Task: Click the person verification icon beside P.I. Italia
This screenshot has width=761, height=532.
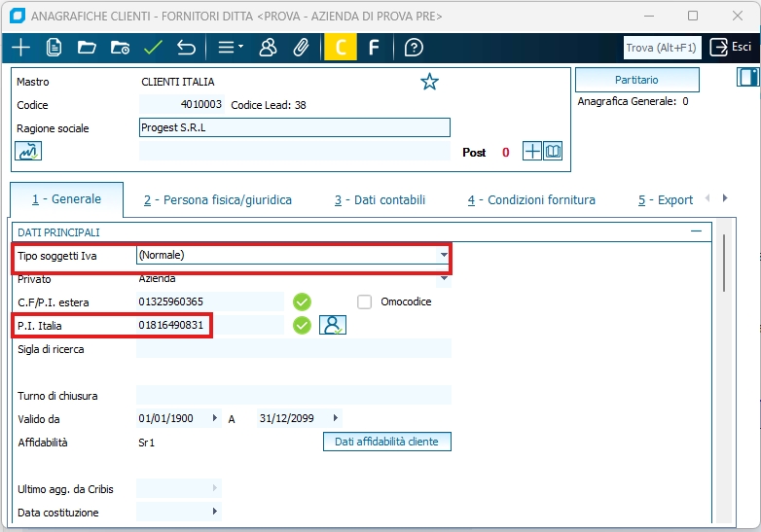Action: 333,325
